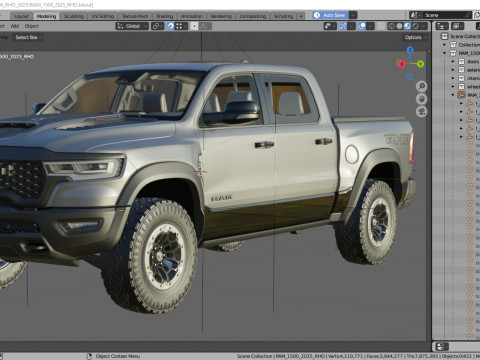Open the bottom-right editor type button

click(x=442, y=347)
